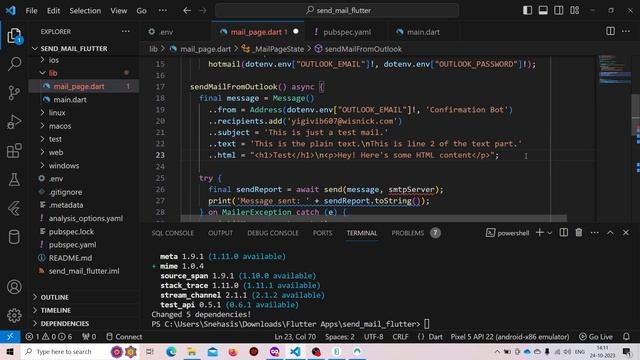Open the File menu
This screenshot has height=360, width=640.
click(x=31, y=11)
